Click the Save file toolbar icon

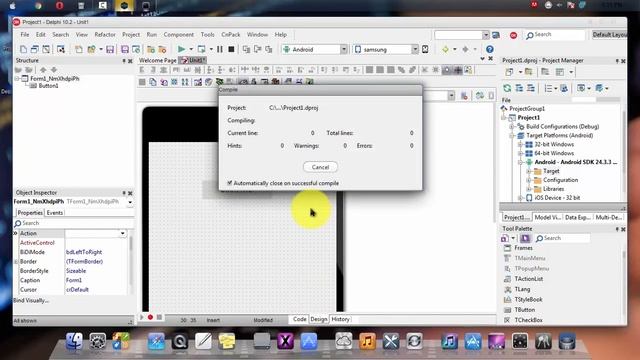coord(110,49)
